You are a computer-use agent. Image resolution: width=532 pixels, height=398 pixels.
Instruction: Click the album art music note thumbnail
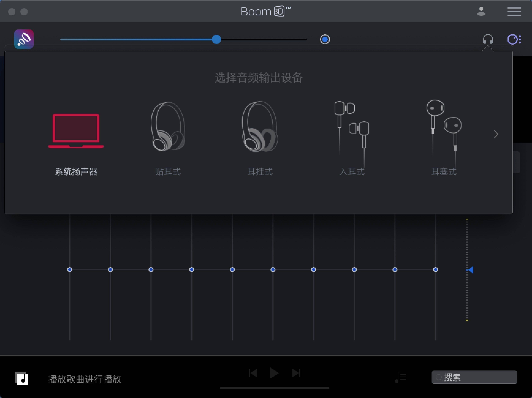point(22,378)
